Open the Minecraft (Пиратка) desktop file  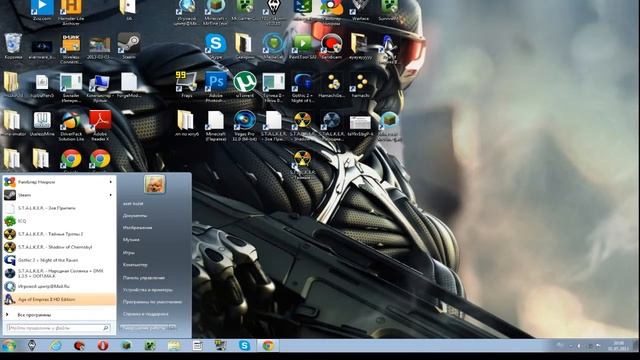(x=216, y=125)
